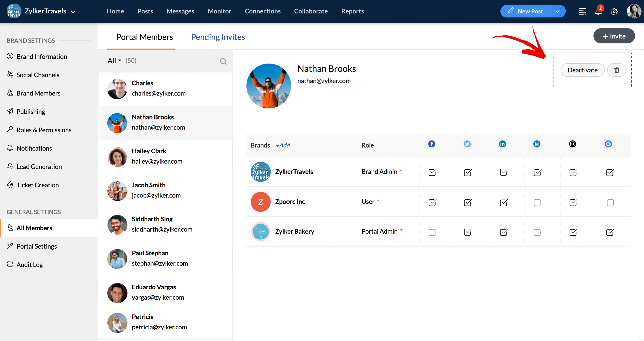
Task: Expand the New Post dropdown arrow
Action: coord(557,11)
